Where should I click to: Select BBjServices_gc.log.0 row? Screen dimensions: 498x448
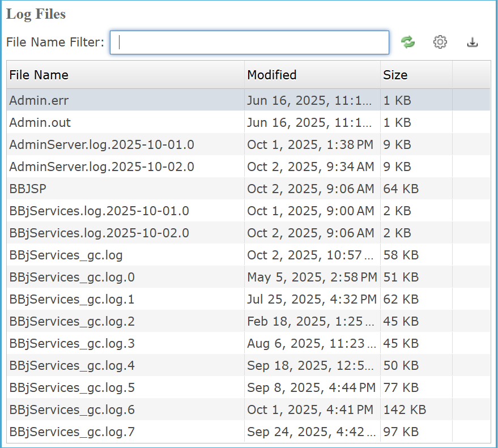click(72, 277)
